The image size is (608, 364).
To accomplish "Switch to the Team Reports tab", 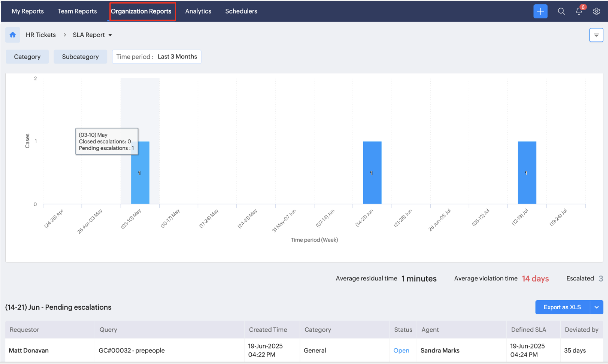I will pos(77,11).
